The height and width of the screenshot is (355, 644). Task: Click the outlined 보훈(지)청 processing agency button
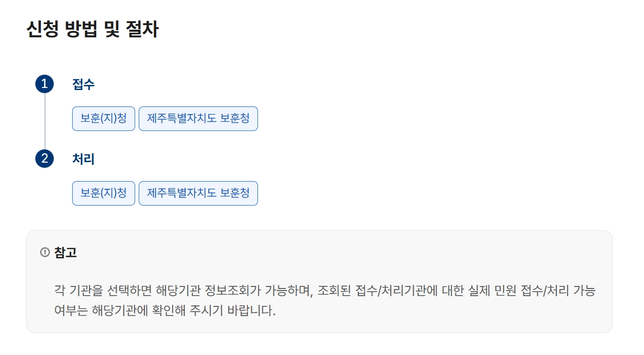coord(103,193)
